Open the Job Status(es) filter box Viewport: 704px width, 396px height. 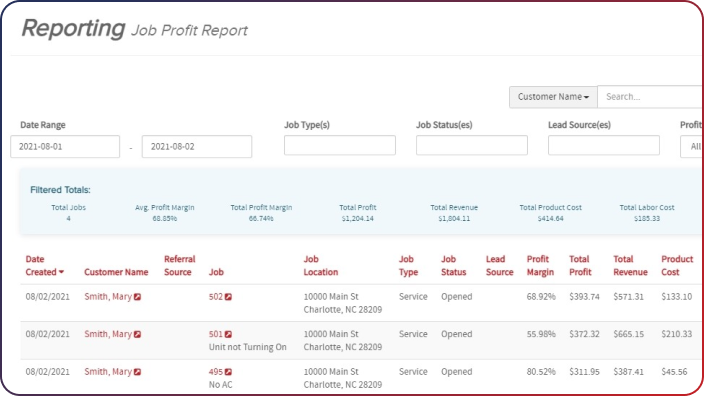click(472, 145)
